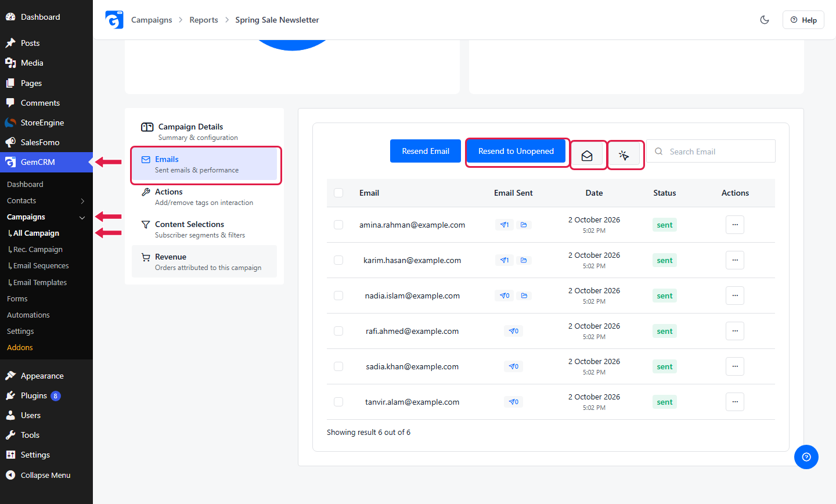Viewport: 836px width, 504px height.
Task: Check the box for karim.hasan@example.com
Action: pyautogui.click(x=338, y=260)
